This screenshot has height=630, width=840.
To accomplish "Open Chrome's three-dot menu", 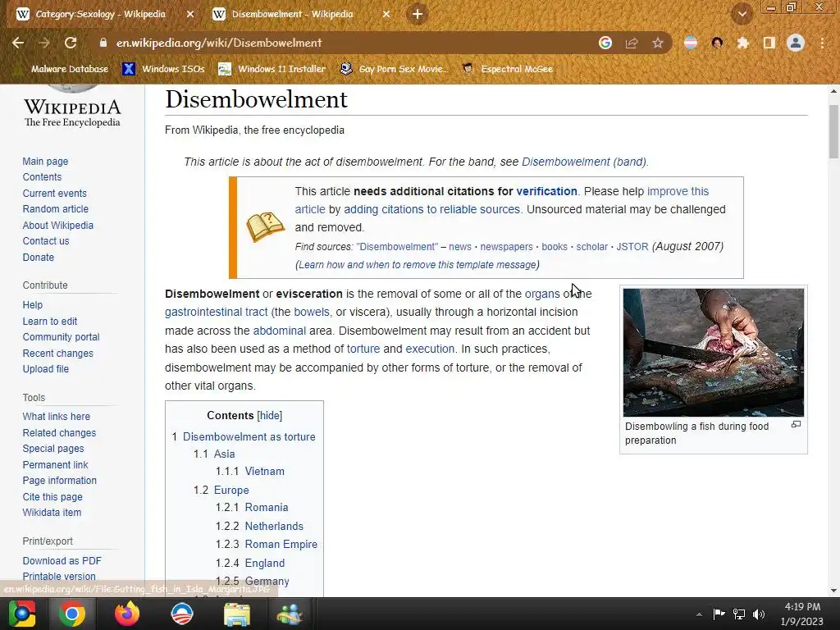I will coord(822,43).
